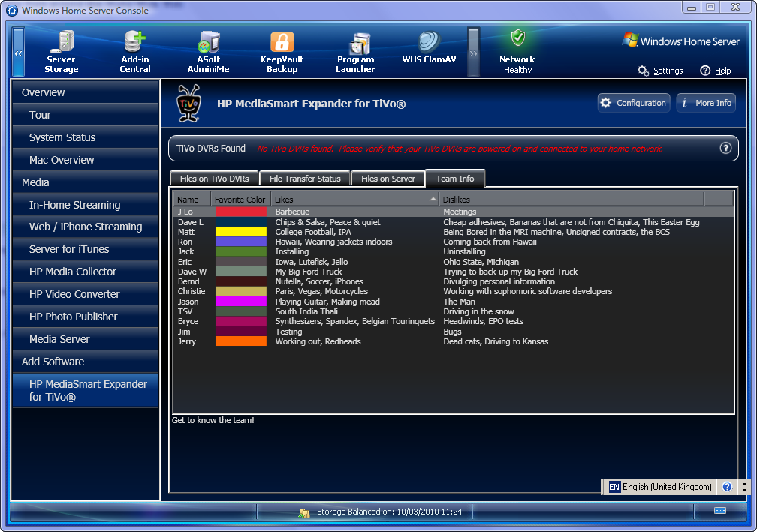This screenshot has height=532, width=757.
Task: Open HP Media Collector
Action: (86, 272)
